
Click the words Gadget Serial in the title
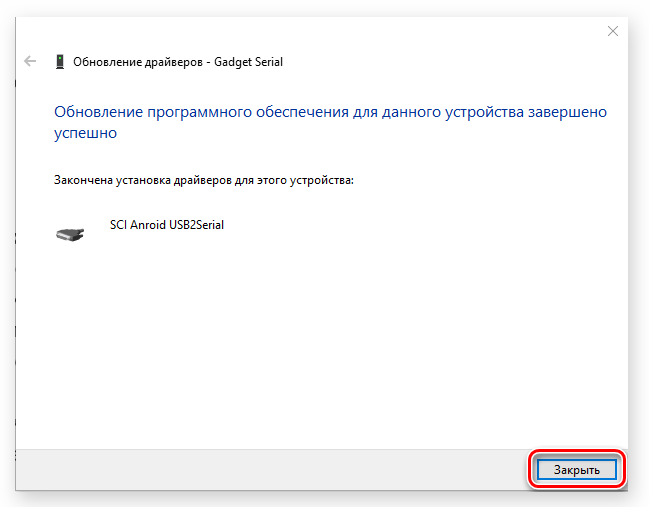pos(248,62)
